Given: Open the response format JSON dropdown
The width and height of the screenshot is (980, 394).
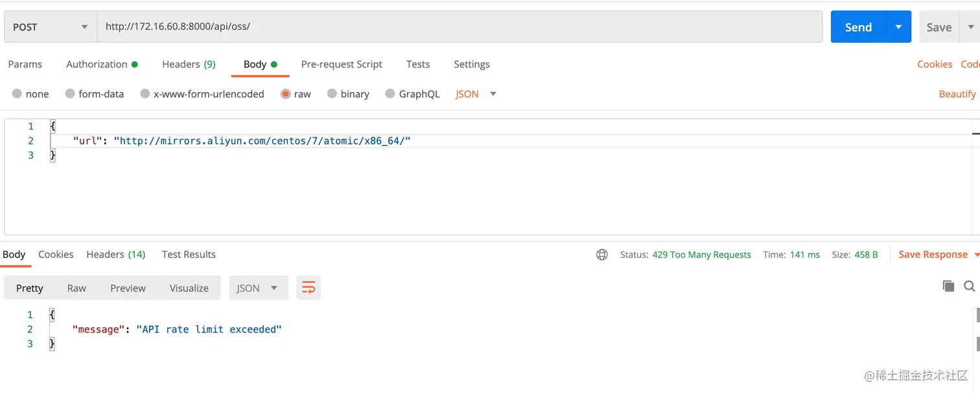Looking at the screenshot, I should click(x=258, y=288).
